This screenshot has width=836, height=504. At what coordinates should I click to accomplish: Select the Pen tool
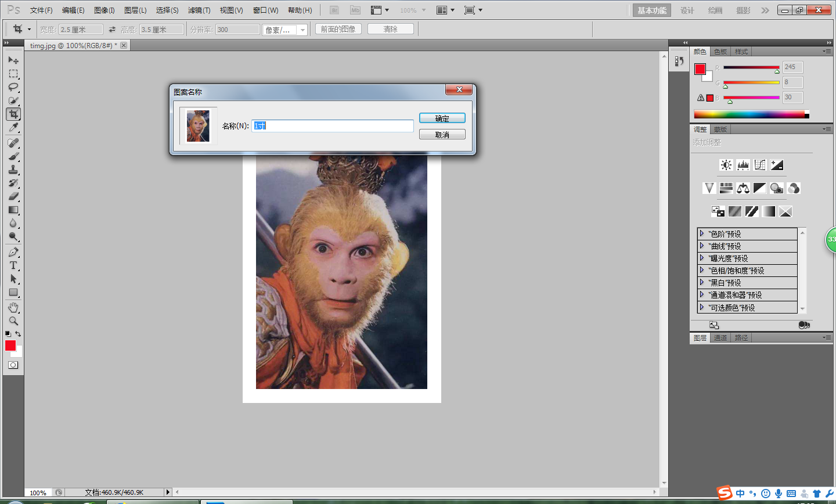click(x=13, y=252)
